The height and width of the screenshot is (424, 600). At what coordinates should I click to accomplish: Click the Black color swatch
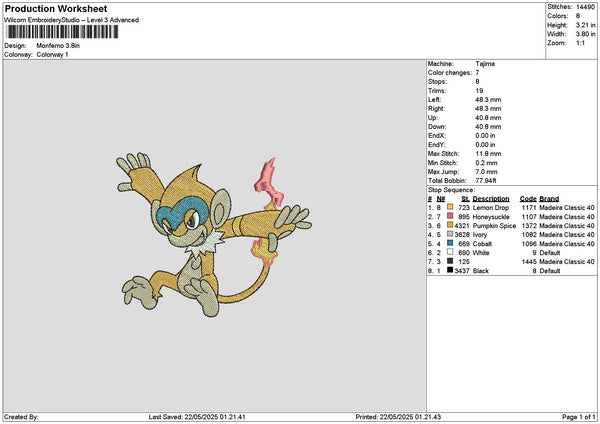coord(450,270)
